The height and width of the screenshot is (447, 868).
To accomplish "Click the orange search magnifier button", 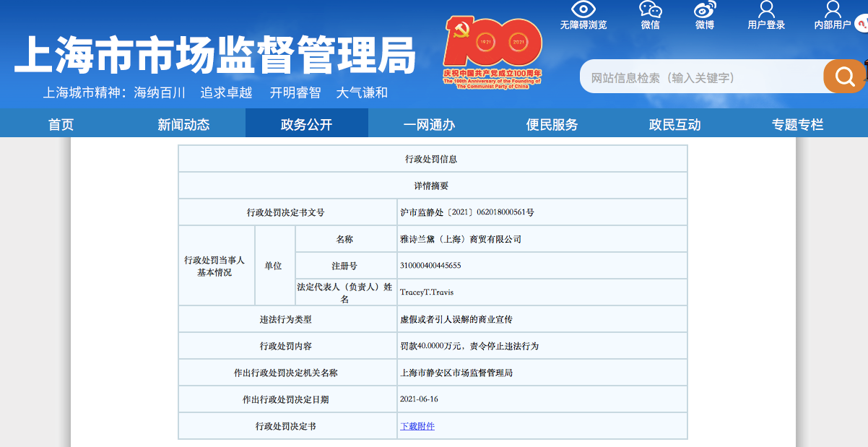I will coord(844,76).
